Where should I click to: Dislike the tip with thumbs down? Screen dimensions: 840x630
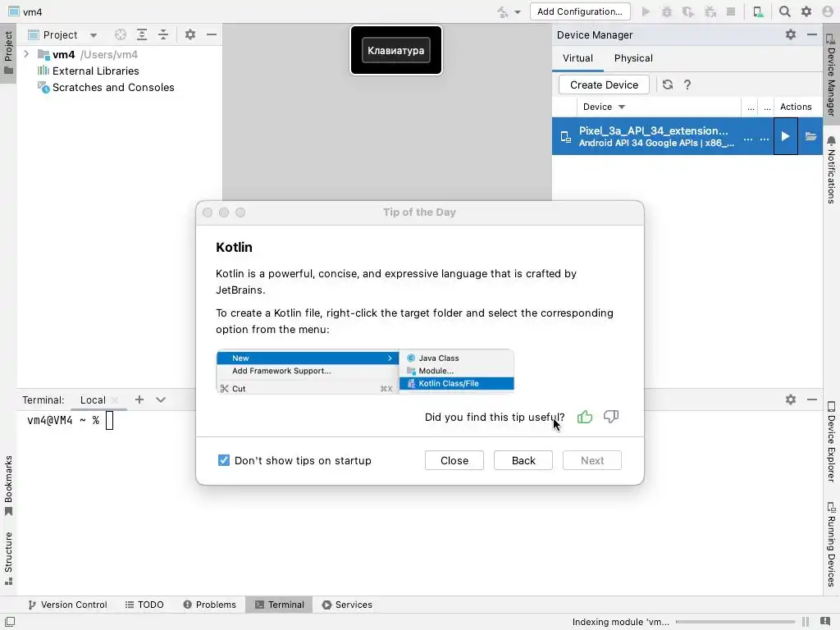tap(610, 417)
